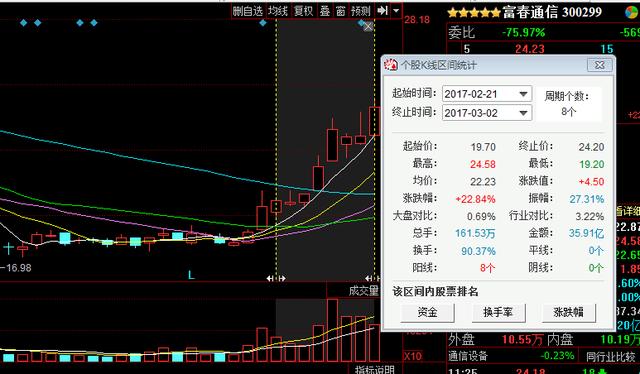
Task: Click the 大盘对比 value 0.69%
Action: click(x=481, y=216)
